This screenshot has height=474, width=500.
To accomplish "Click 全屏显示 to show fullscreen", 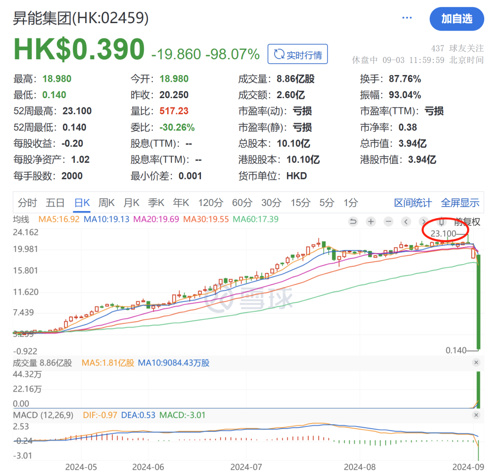I will (x=460, y=202).
